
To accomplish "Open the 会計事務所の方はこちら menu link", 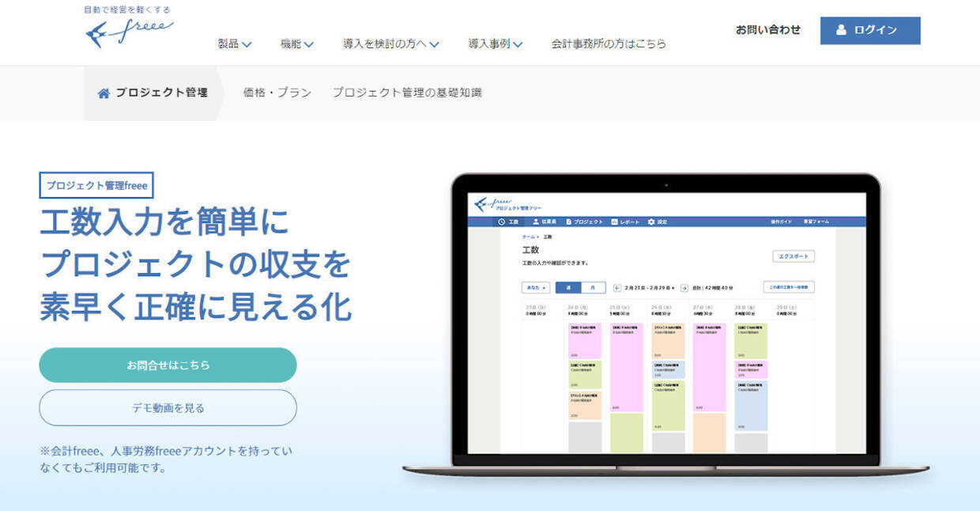I will pyautogui.click(x=609, y=44).
